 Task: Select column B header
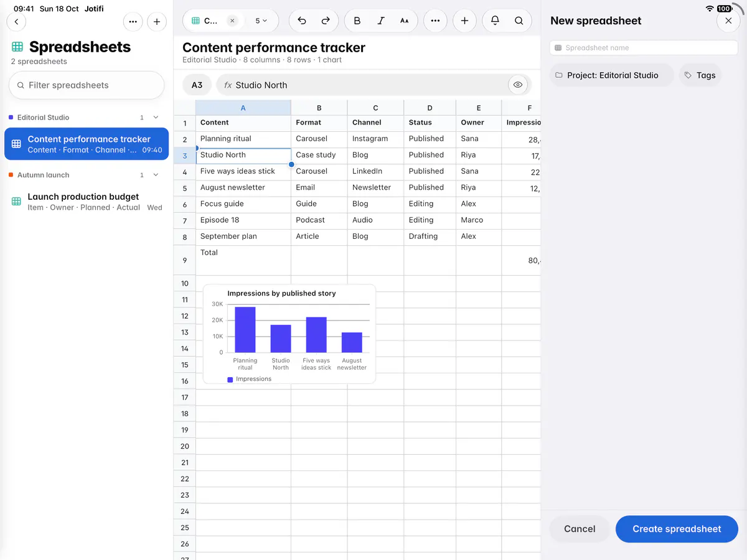(x=319, y=108)
